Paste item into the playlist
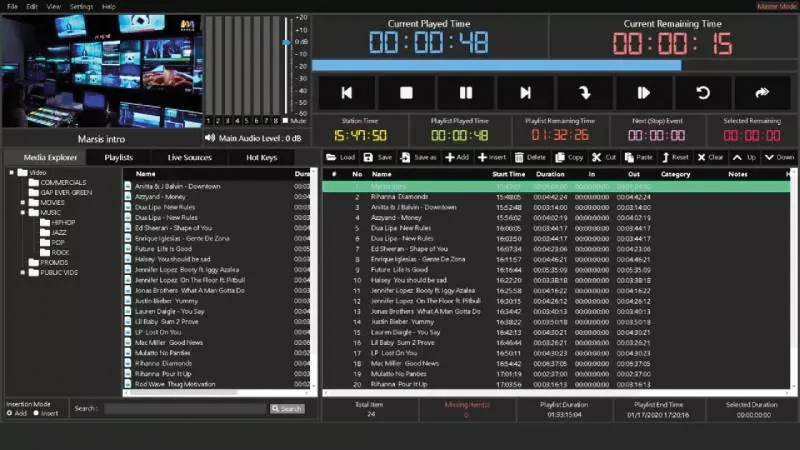 coord(639,158)
